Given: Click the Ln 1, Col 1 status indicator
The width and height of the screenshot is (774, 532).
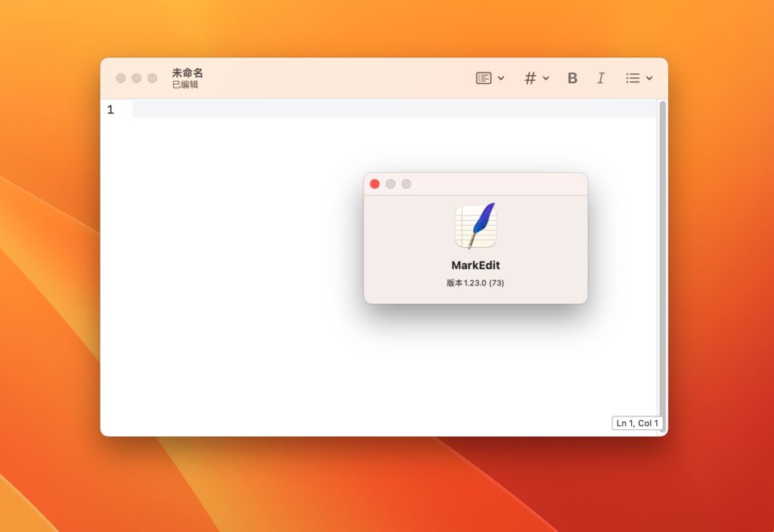Looking at the screenshot, I should (637, 422).
